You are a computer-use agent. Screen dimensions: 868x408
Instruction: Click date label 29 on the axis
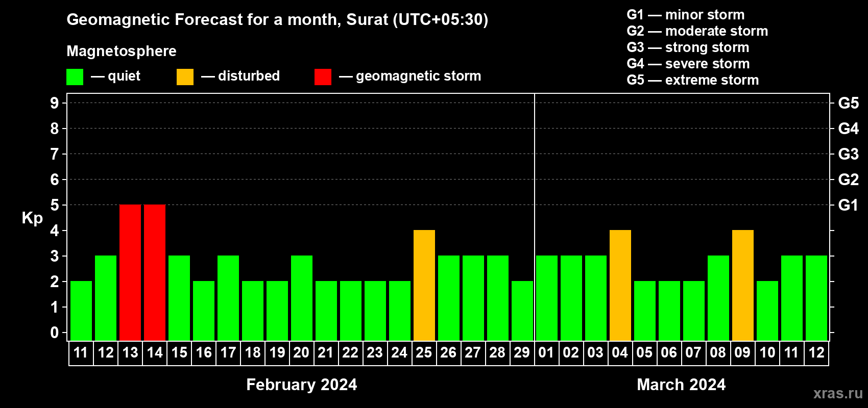pos(522,353)
